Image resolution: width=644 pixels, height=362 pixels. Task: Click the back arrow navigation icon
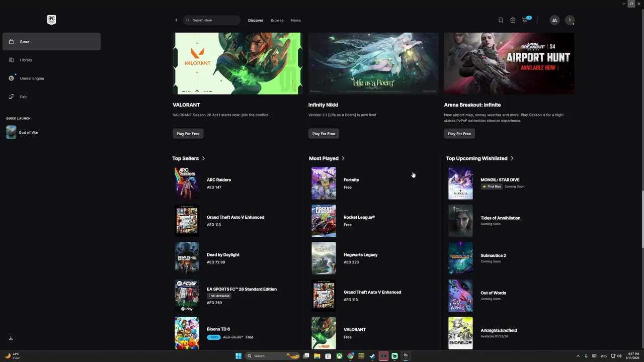[x=176, y=20]
